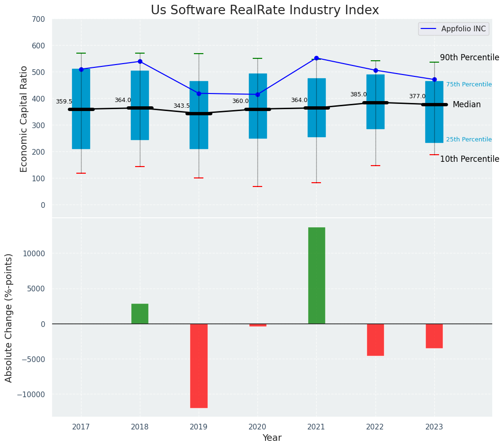
Task: Click the Appfolio data point for 2019
Action: (x=199, y=93)
